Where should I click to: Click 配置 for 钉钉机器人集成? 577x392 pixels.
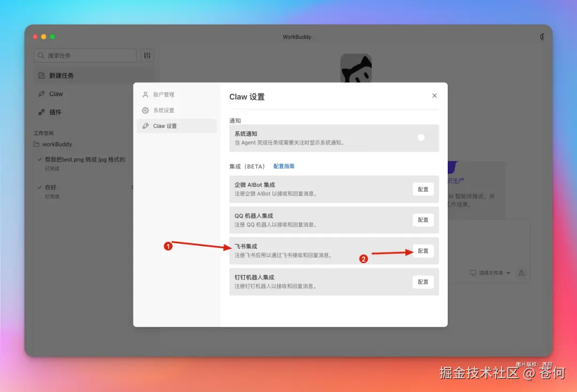pos(423,281)
